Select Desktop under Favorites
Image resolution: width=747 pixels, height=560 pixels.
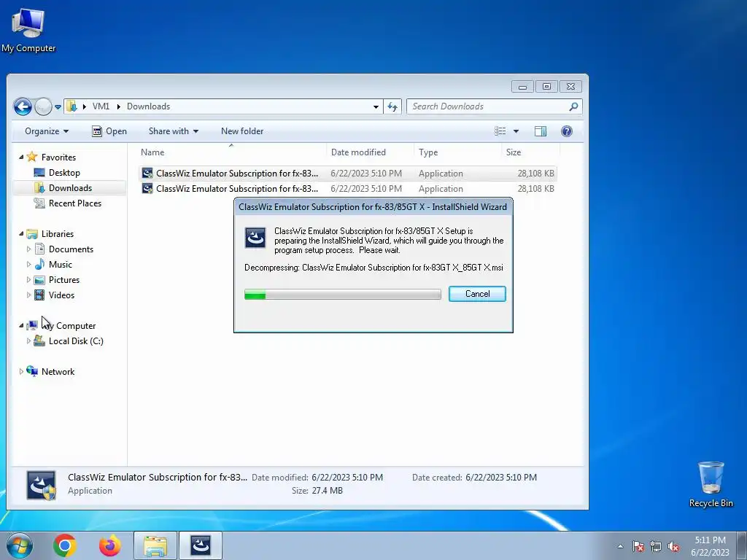[64, 172]
